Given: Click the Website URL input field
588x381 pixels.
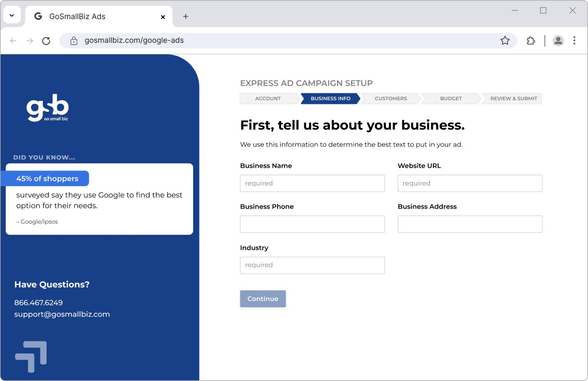Looking at the screenshot, I should pos(470,183).
